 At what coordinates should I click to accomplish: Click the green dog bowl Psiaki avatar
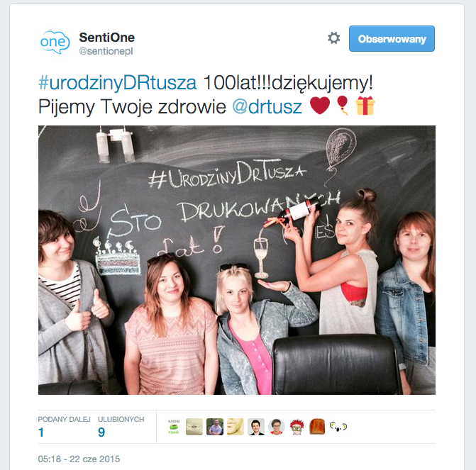[x=174, y=427]
